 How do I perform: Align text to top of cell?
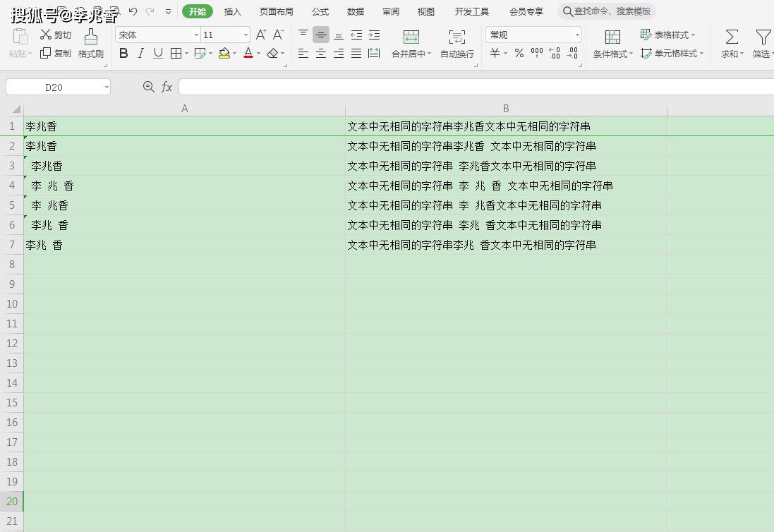[x=303, y=35]
